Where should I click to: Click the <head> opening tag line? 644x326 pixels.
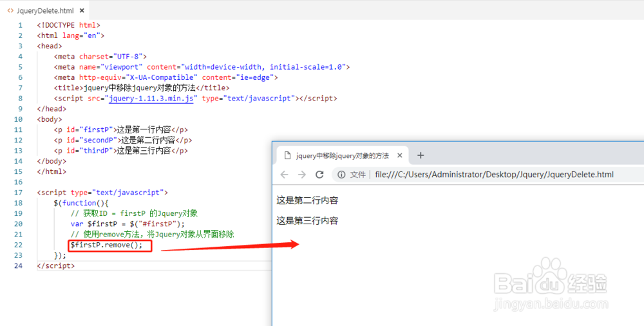click(x=50, y=46)
